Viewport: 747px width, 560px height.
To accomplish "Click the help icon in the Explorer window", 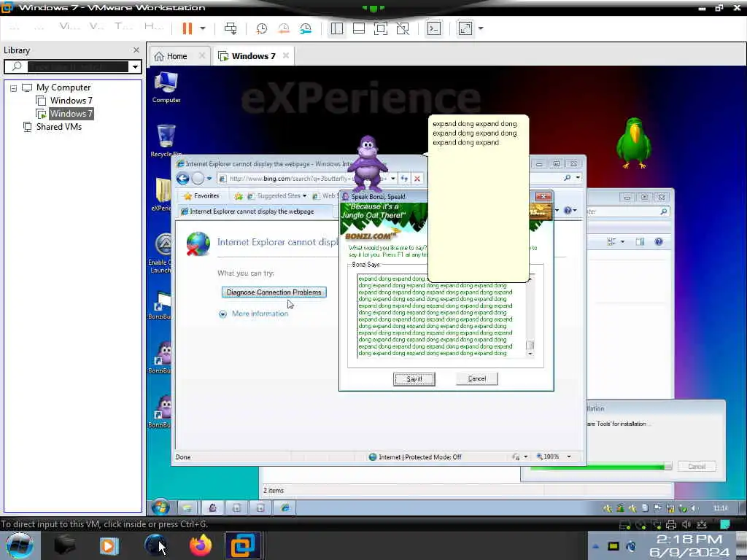I will 659,242.
